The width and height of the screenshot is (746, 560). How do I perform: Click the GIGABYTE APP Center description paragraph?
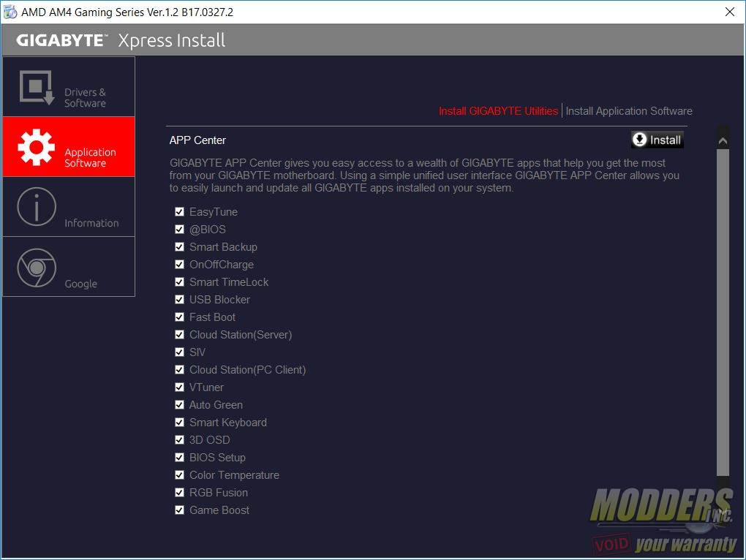click(x=424, y=175)
